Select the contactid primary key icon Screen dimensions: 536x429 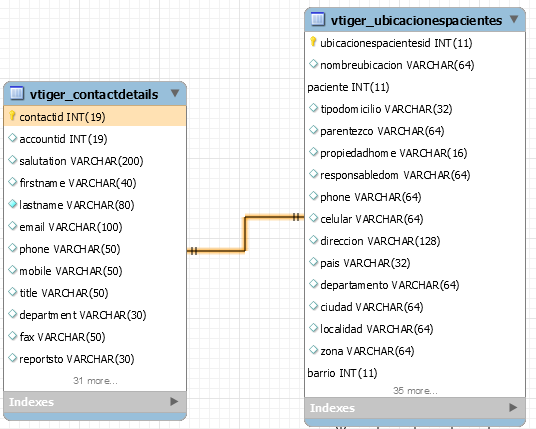coord(12,116)
